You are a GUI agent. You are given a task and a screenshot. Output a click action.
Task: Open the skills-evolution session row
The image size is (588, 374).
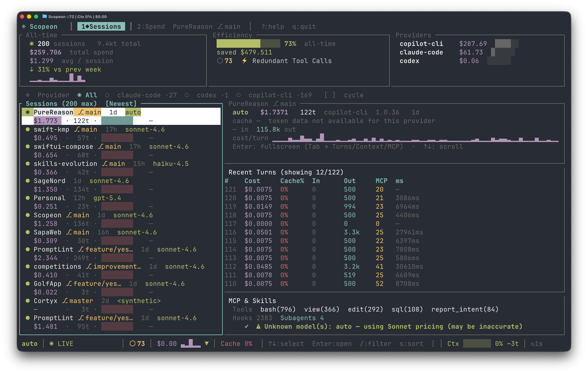pyautogui.click(x=121, y=168)
